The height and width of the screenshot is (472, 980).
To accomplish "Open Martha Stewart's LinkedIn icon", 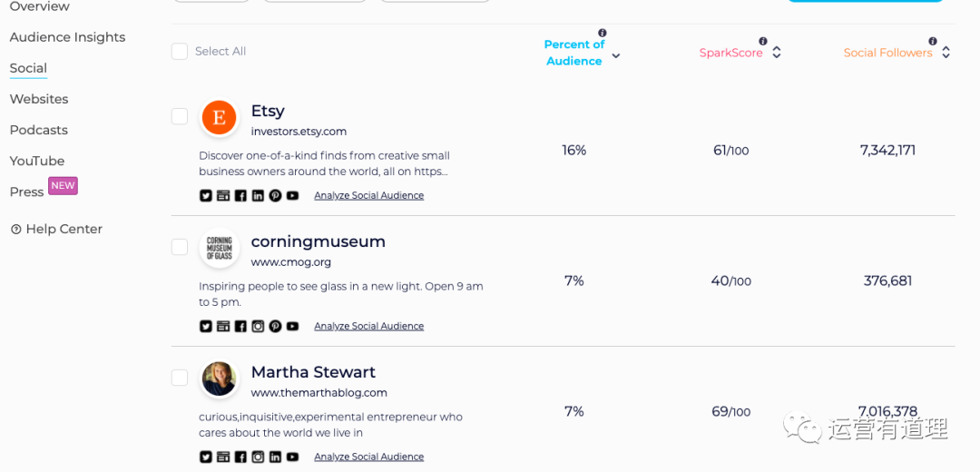I will (275, 457).
